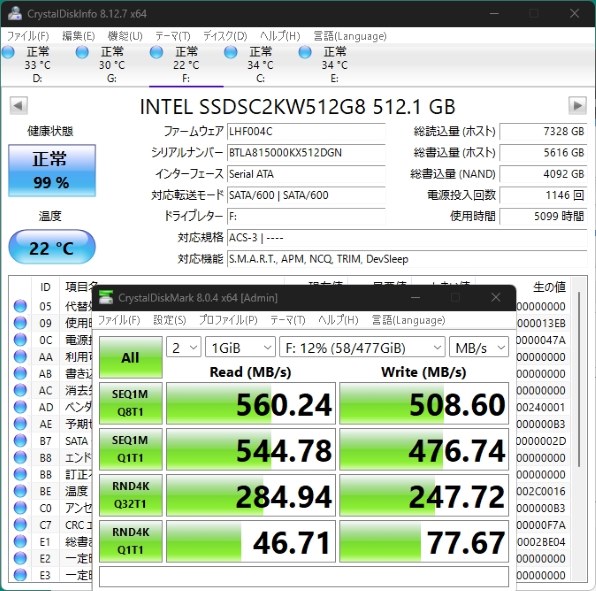Click status orb for attribute BE

pos(20,491)
